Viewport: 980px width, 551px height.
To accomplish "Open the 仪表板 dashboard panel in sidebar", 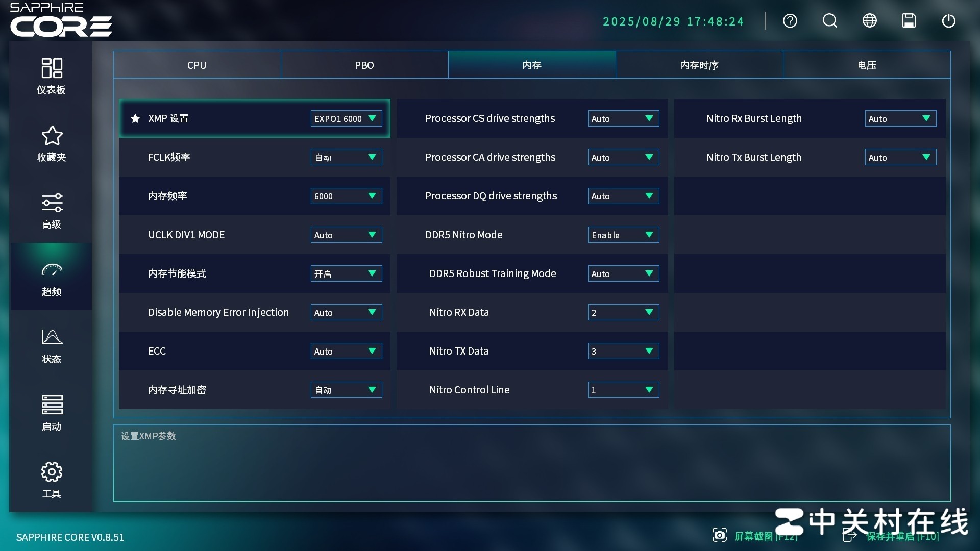I will [51, 76].
